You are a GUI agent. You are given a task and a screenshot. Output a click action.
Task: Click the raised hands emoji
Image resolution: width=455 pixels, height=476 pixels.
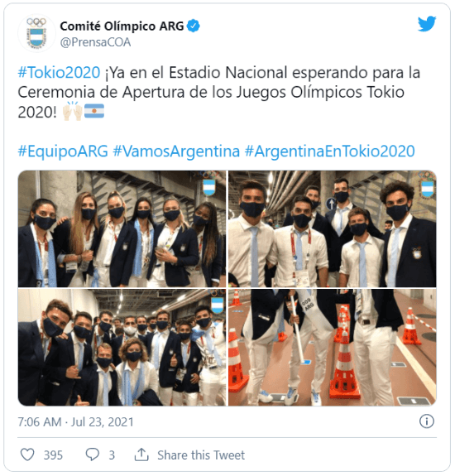(72, 111)
